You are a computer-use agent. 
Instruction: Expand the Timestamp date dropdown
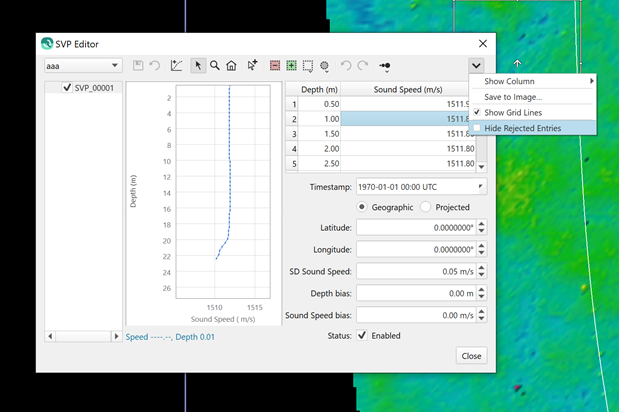point(480,187)
